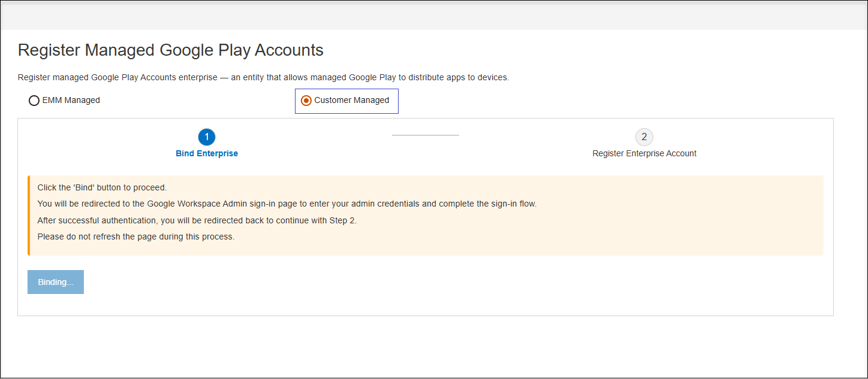Click the connector line between wizard steps
868x379 pixels.
[x=425, y=135]
